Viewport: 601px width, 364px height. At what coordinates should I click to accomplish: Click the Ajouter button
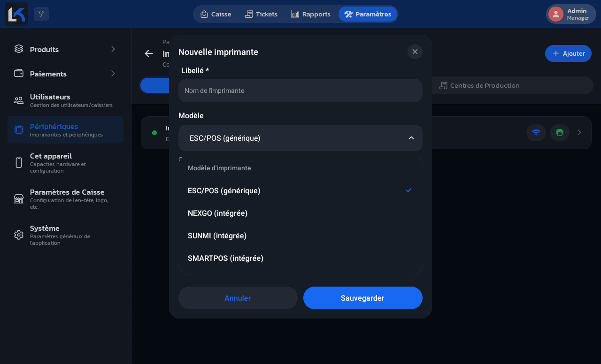coord(568,53)
